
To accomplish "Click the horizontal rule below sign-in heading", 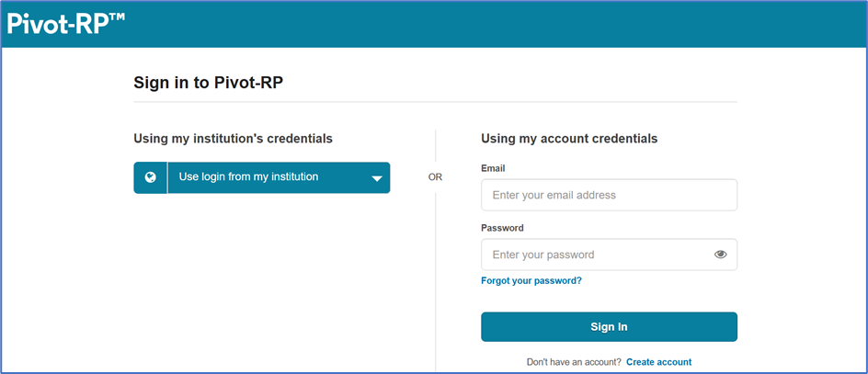I will point(435,102).
